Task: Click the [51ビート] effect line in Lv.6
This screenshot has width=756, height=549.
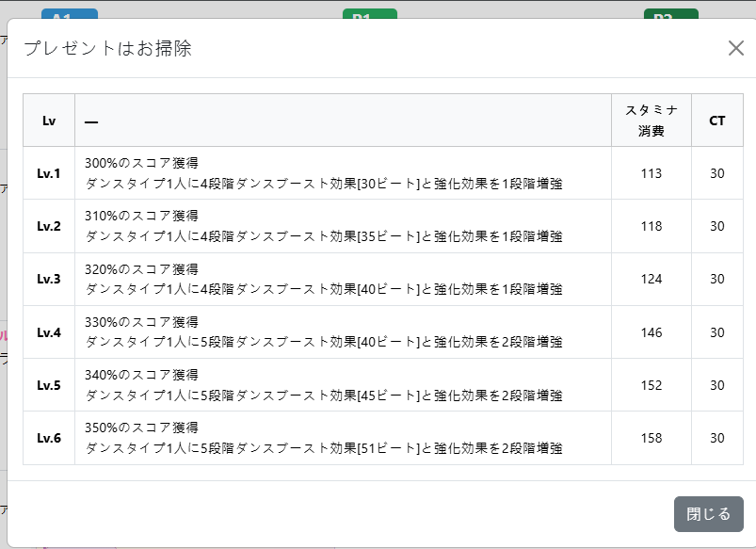Action: [x=324, y=448]
